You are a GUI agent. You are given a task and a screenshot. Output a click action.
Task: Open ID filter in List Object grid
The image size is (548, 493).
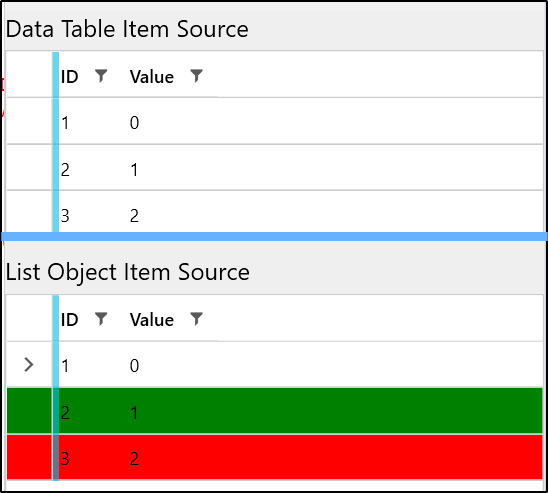101,319
